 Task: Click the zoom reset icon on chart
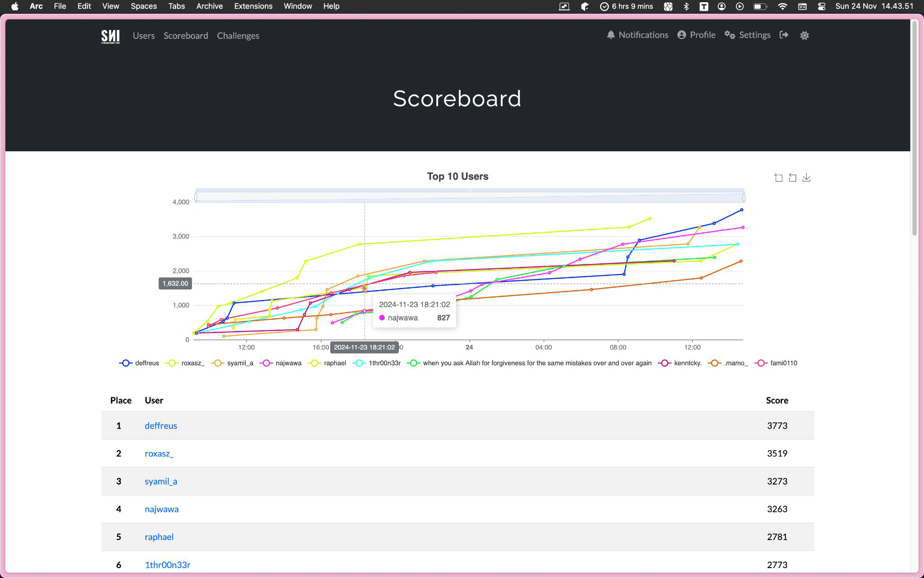pos(792,177)
